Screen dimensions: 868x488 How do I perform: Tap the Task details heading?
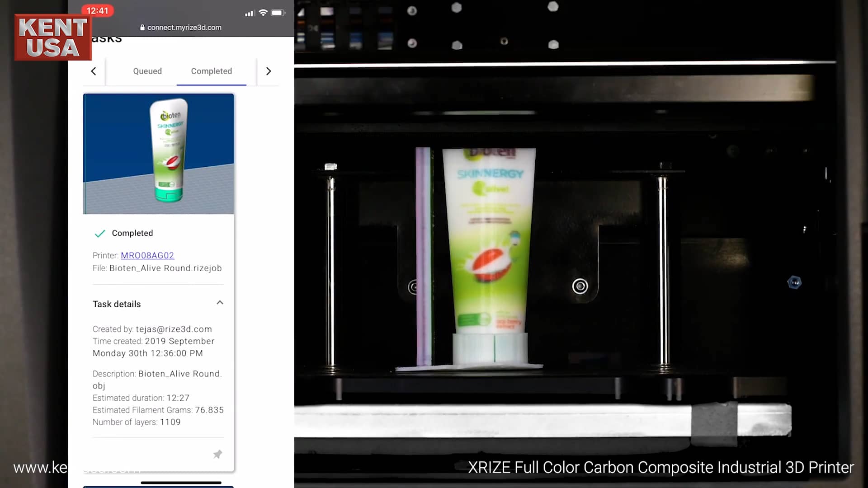(x=117, y=304)
